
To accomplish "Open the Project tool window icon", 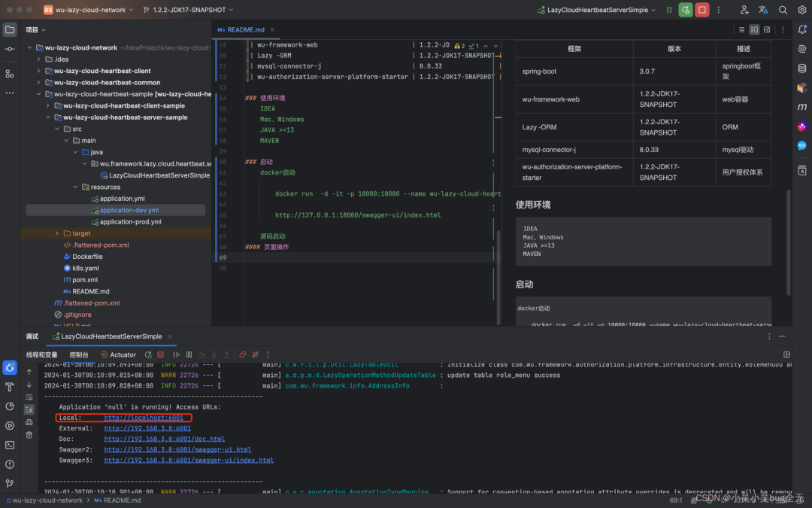I will tap(9, 29).
